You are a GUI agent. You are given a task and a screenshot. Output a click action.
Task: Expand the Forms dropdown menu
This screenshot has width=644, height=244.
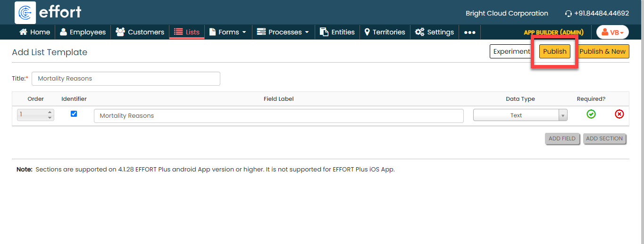pyautogui.click(x=228, y=32)
